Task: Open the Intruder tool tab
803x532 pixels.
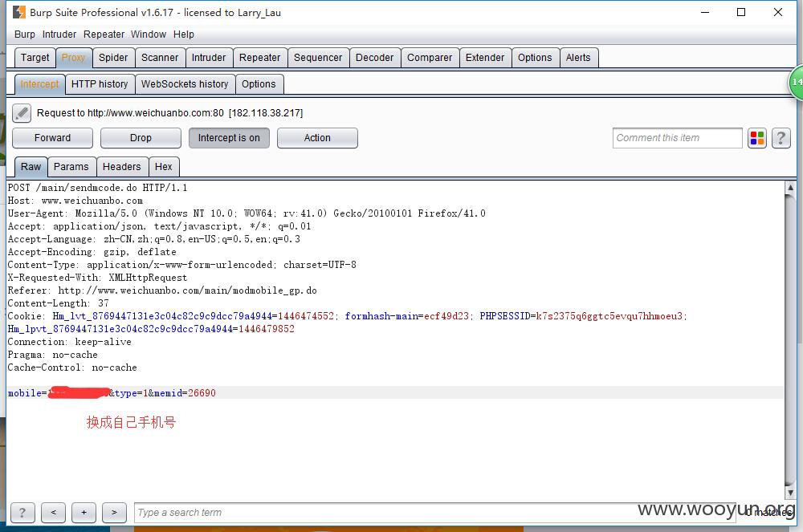Action: pyautogui.click(x=209, y=58)
